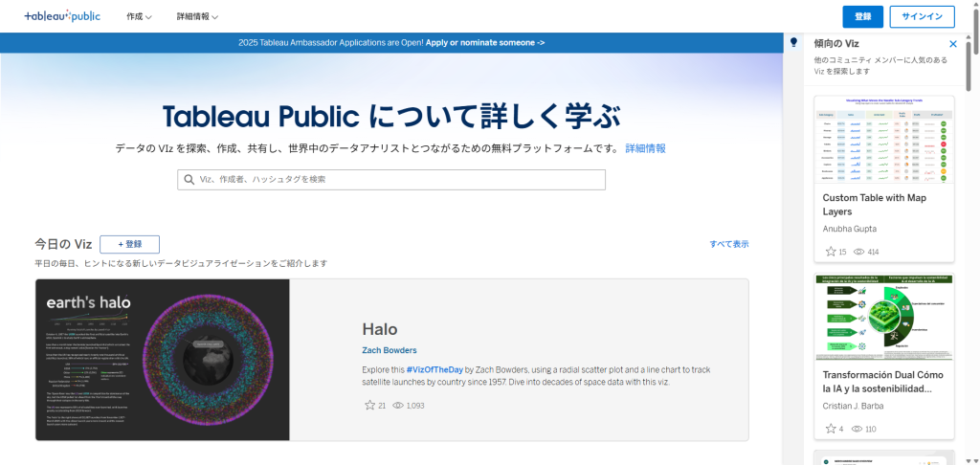Click the lightbulb icon beside trending panel

(x=793, y=42)
